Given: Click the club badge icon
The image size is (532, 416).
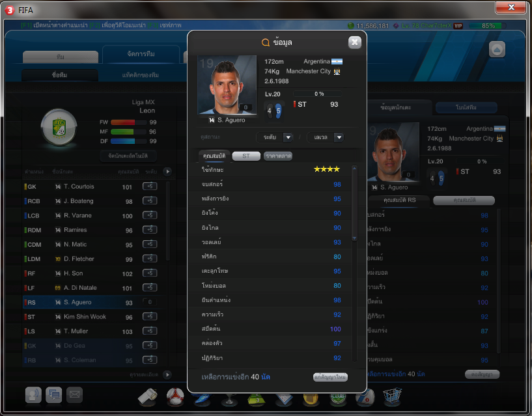Looking at the screenshot, I should coord(338,396).
